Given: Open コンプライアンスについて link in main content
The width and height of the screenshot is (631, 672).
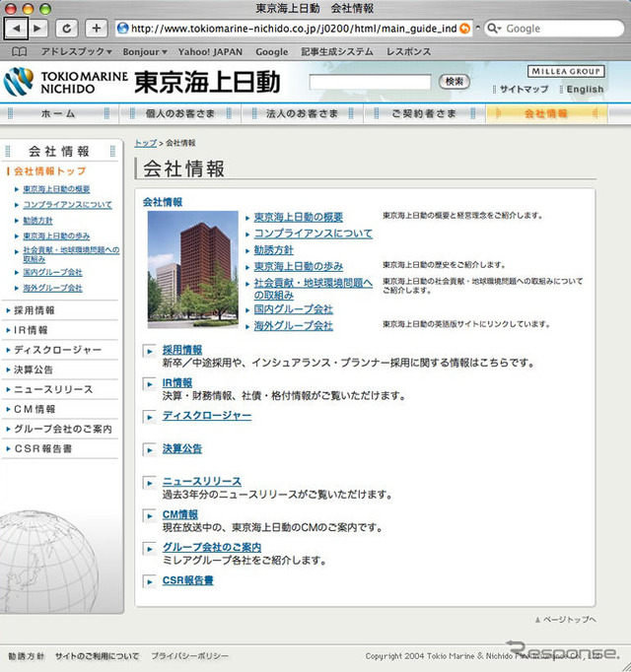Looking at the screenshot, I should click(x=314, y=234).
